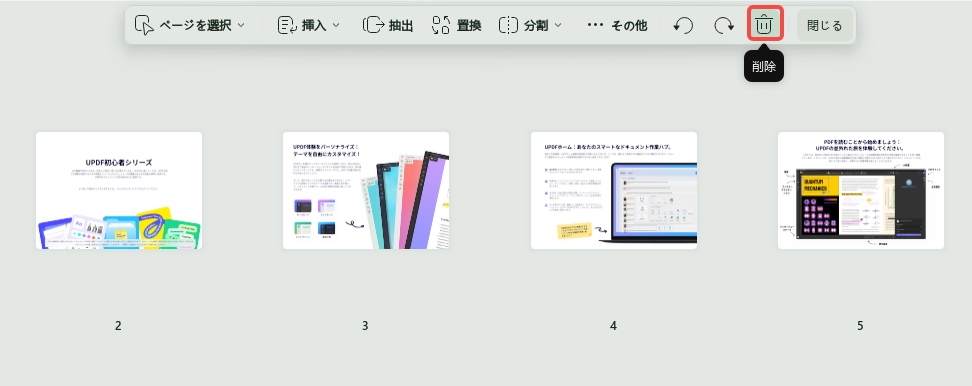Click the 置換 replace pages button
Viewport: 972px width, 386px height.
[x=457, y=25]
